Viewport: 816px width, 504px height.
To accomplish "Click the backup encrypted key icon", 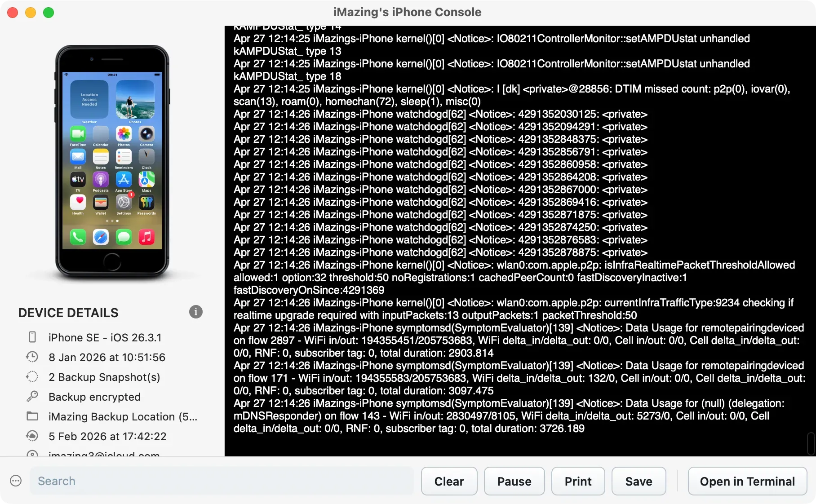I will [32, 396].
